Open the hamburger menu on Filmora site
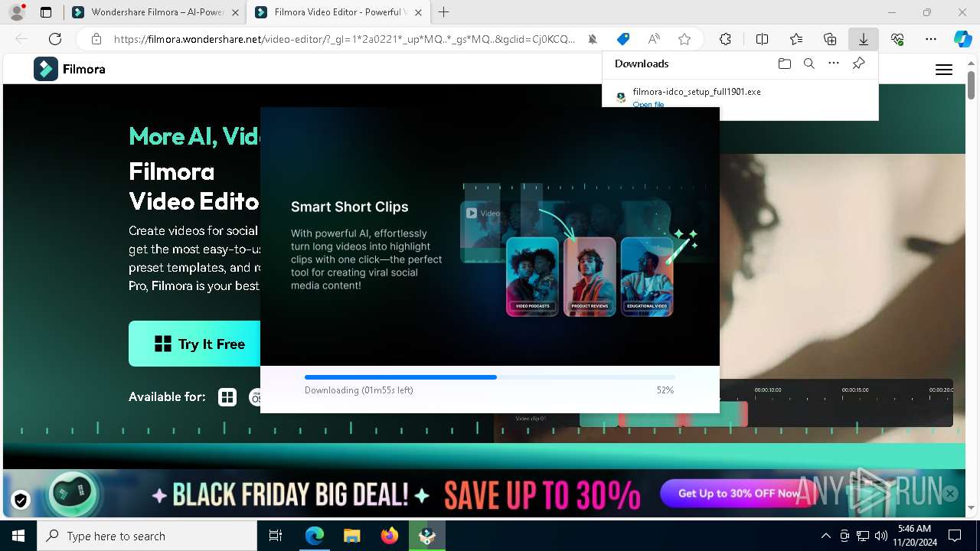Image resolution: width=980 pixels, height=551 pixels. 944,70
